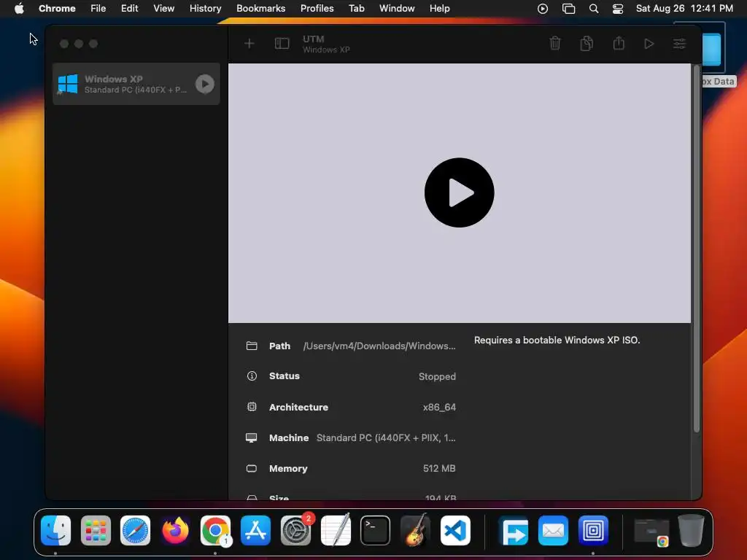This screenshot has width=747, height=560.
Task: Start VM with the large central play button
Action: (x=460, y=192)
